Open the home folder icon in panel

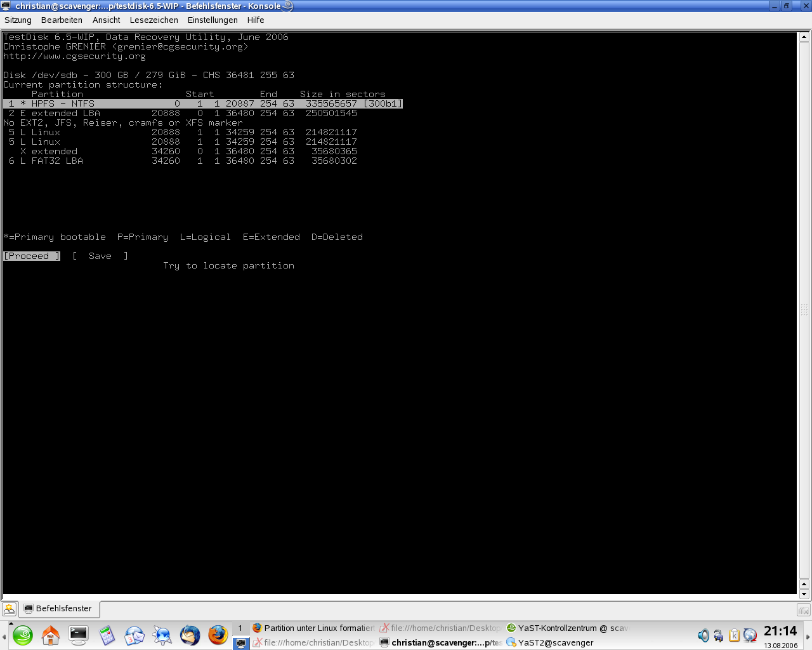51,635
